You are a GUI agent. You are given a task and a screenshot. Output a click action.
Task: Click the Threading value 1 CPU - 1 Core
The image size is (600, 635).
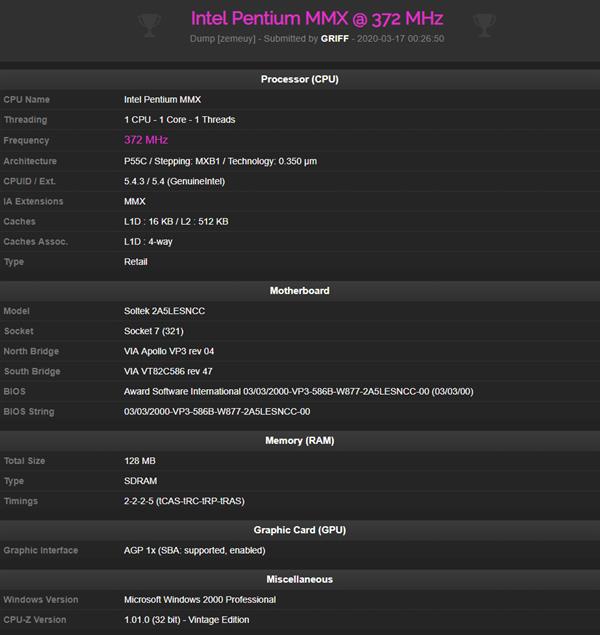[x=179, y=120]
